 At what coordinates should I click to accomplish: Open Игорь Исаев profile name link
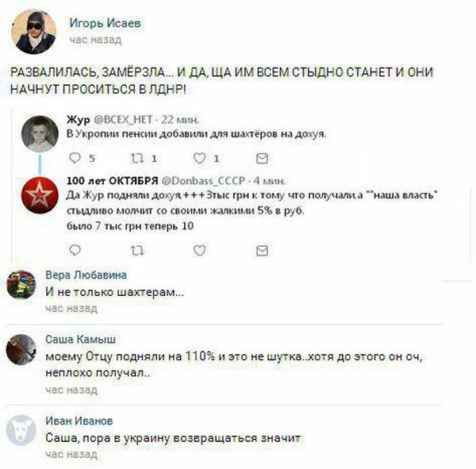pos(105,23)
